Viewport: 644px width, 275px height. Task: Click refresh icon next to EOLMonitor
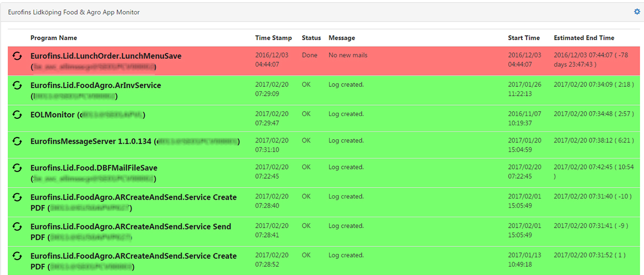(17, 114)
